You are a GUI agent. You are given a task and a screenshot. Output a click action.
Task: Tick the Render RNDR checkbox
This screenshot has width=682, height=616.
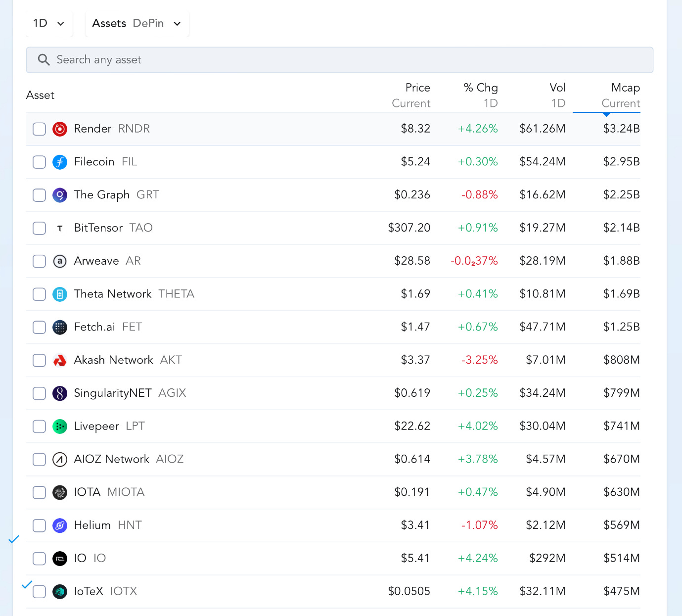click(39, 129)
